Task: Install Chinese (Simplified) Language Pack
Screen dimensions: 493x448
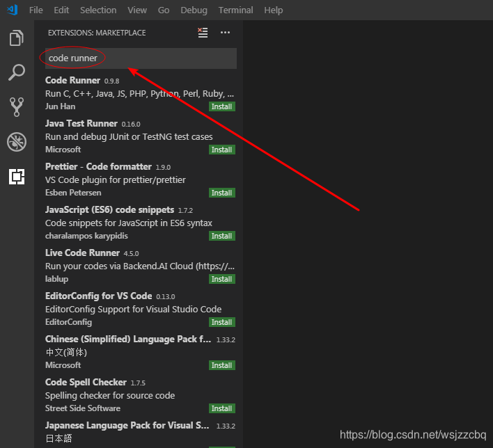Action: [x=222, y=365]
